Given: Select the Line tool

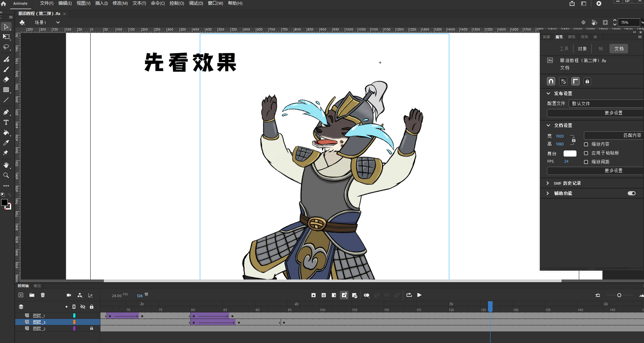Looking at the screenshot, I should pos(6,100).
